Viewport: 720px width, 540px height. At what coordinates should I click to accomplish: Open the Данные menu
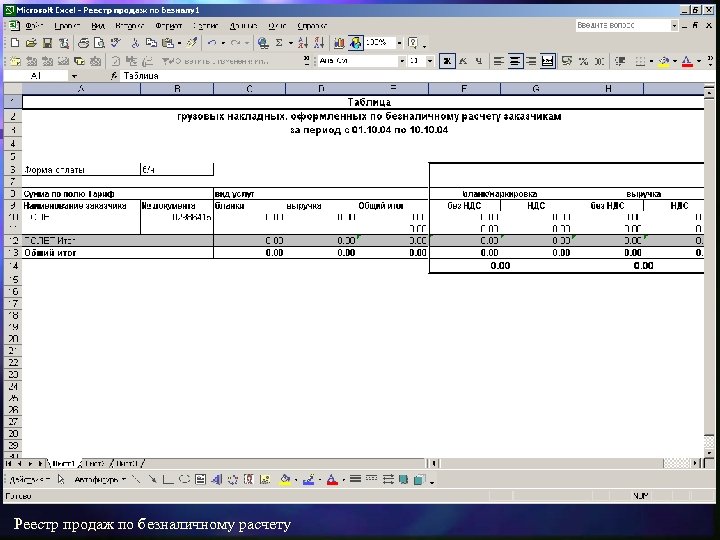point(243,26)
